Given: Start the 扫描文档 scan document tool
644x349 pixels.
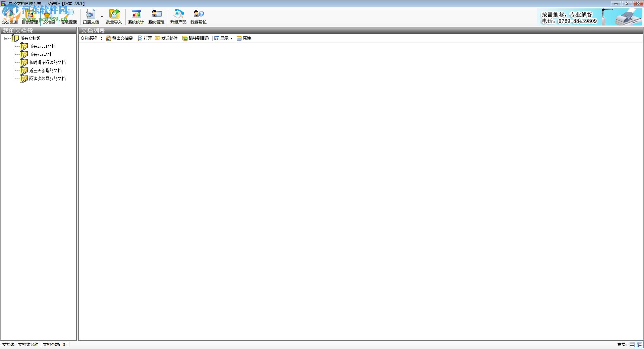Looking at the screenshot, I should click(x=91, y=17).
